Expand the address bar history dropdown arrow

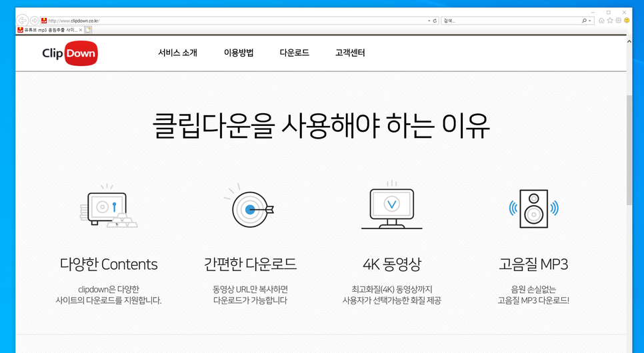pyautogui.click(x=429, y=21)
